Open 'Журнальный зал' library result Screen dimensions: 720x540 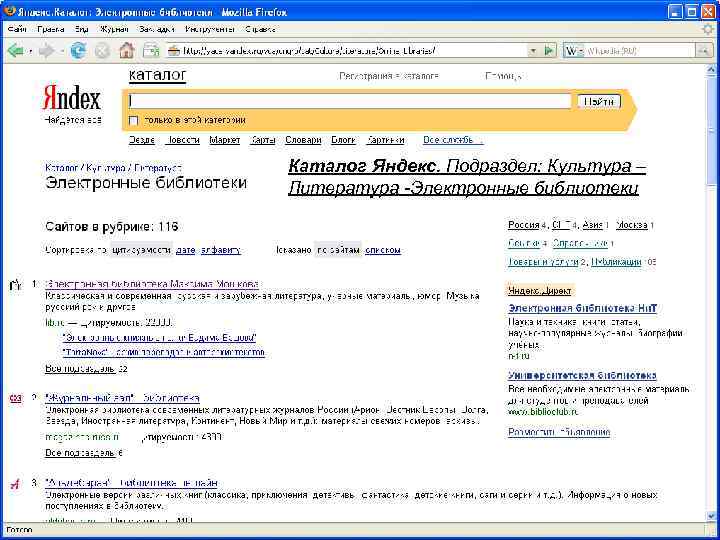(x=123, y=398)
